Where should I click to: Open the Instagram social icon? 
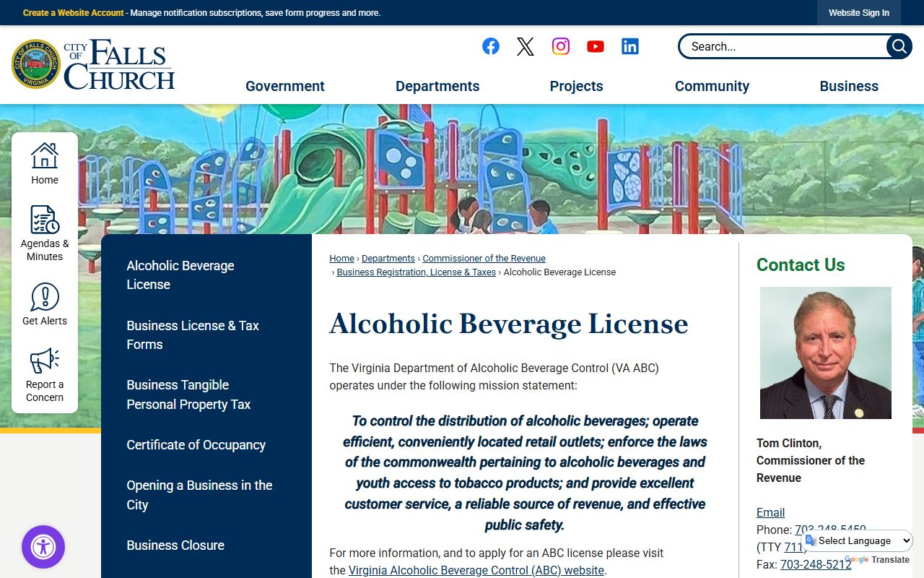click(x=561, y=46)
